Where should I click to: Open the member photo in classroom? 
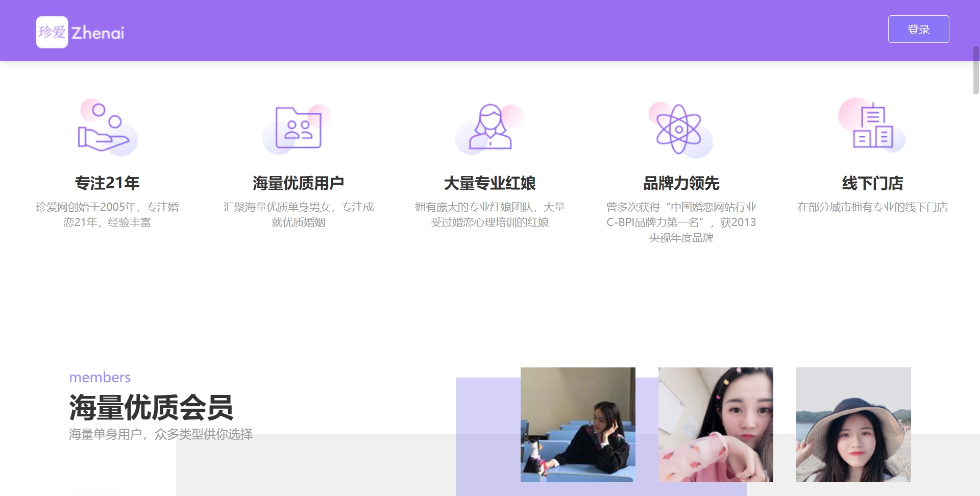(578, 425)
